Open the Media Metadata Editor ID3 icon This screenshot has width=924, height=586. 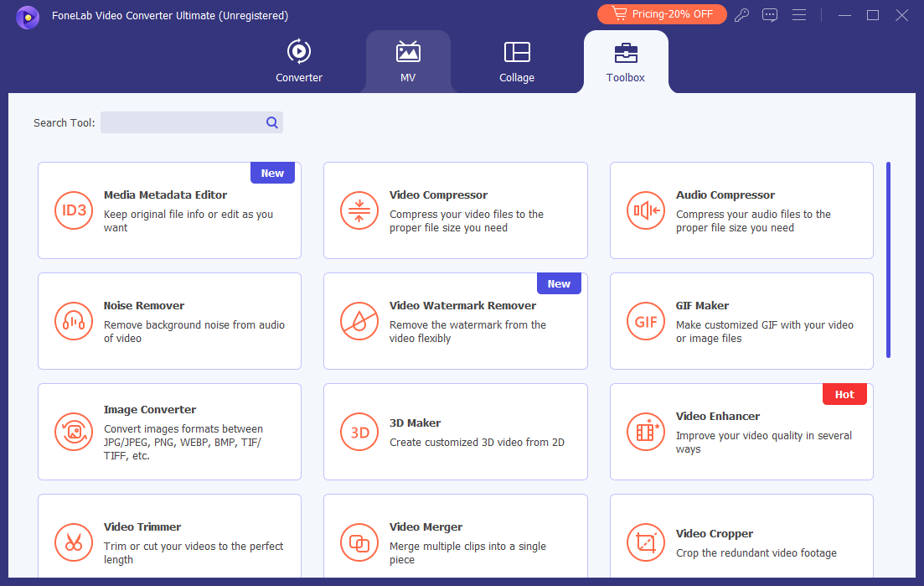click(x=74, y=210)
